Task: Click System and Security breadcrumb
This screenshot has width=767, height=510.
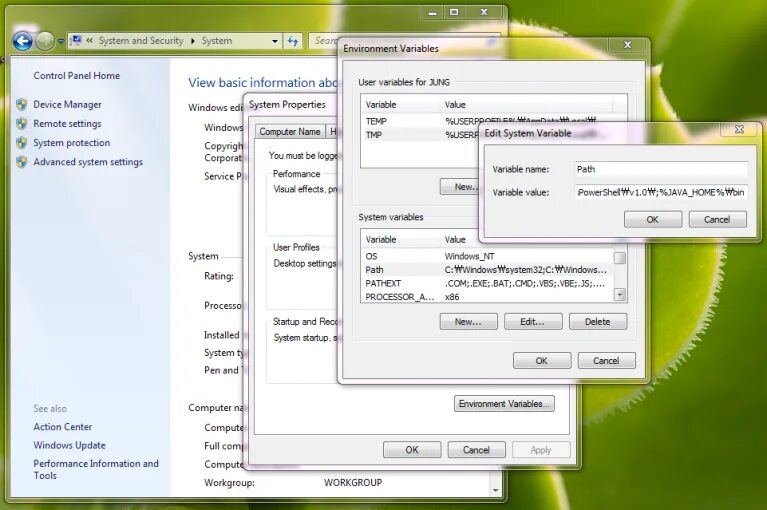Action: tap(141, 41)
